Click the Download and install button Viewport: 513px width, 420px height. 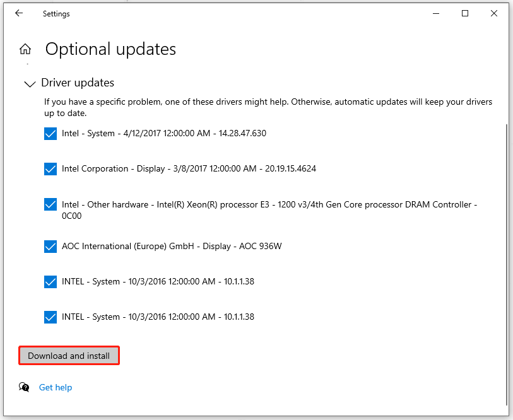click(x=69, y=355)
